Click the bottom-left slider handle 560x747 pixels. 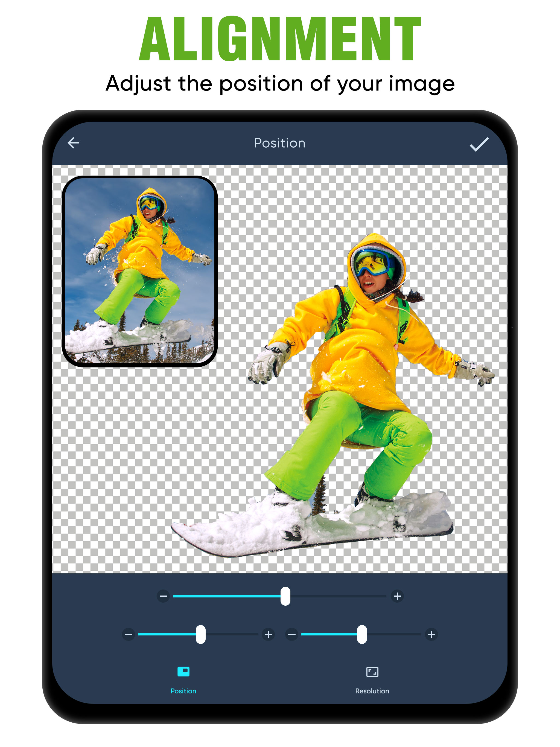tap(201, 634)
